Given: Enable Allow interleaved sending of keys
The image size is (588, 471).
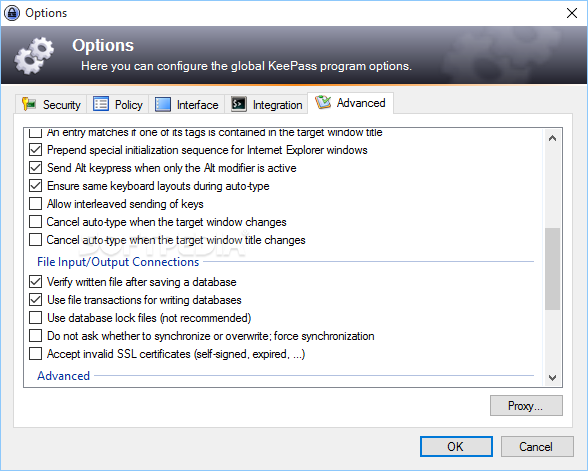Looking at the screenshot, I should pyautogui.click(x=36, y=204).
